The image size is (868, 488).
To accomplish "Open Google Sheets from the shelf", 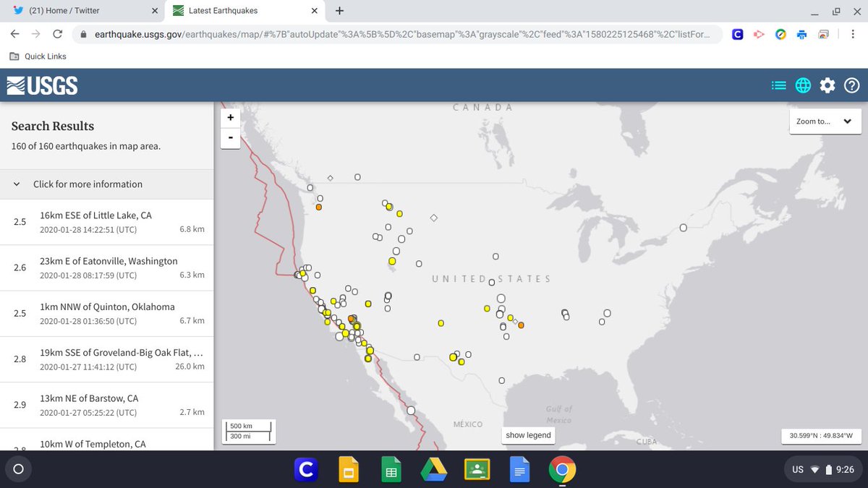I will tap(391, 470).
